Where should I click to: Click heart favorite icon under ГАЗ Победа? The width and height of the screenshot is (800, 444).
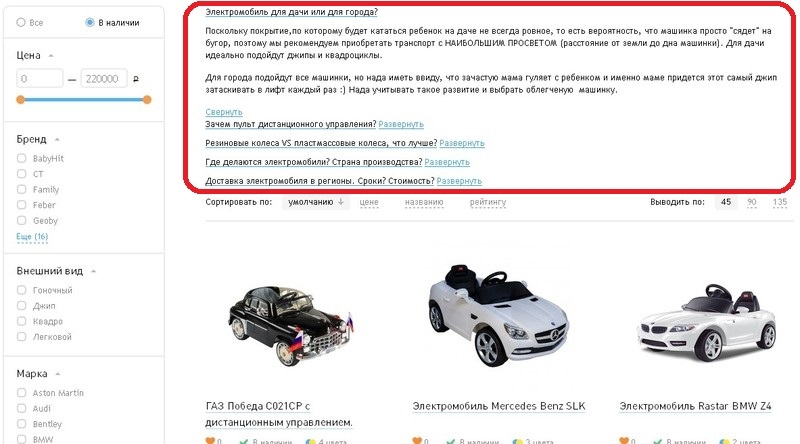pyautogui.click(x=210, y=441)
